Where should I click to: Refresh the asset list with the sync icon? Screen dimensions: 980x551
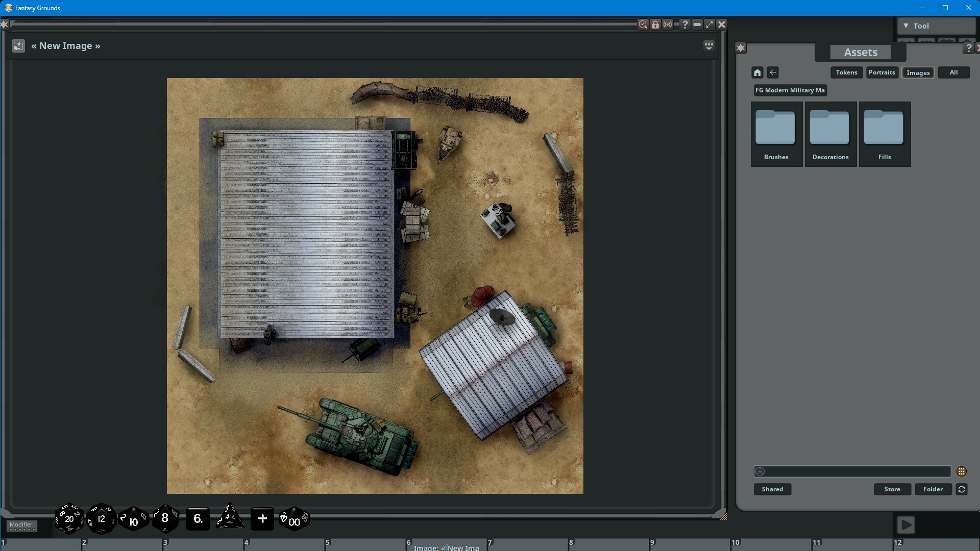pyautogui.click(x=962, y=489)
